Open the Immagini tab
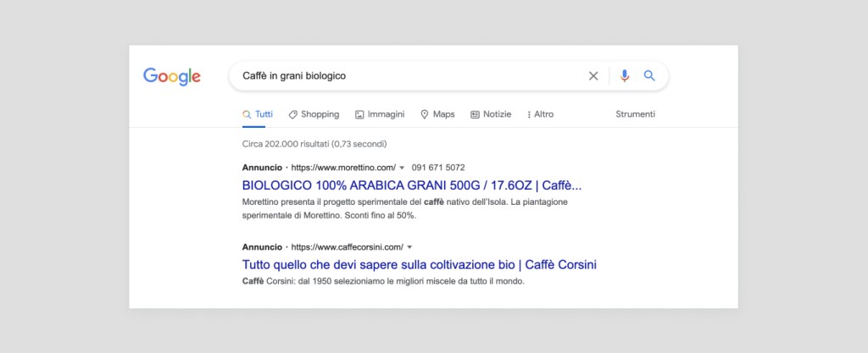 380,114
